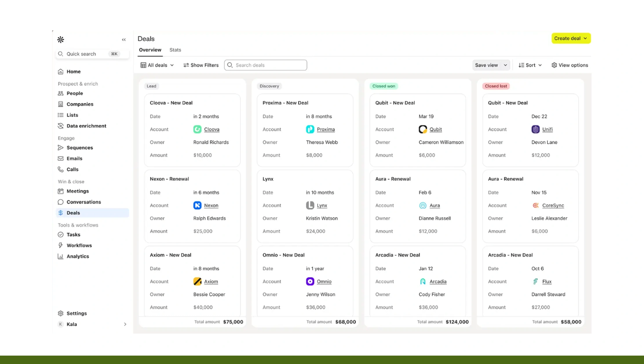
Task: Select the Overview tab
Action: coord(150,50)
